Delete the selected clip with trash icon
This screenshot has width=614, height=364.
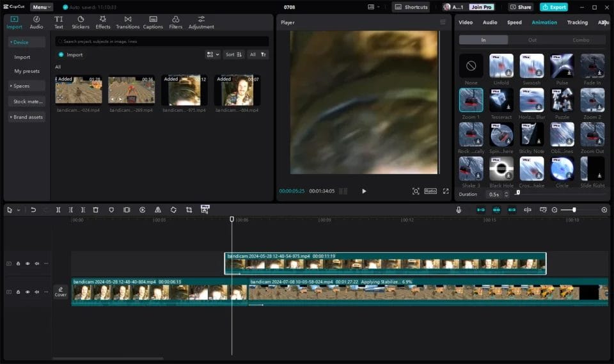pyautogui.click(x=96, y=210)
